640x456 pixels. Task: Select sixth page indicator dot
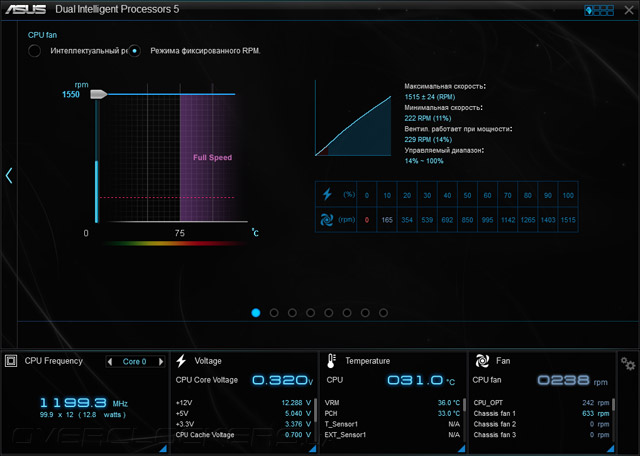pos(347,313)
